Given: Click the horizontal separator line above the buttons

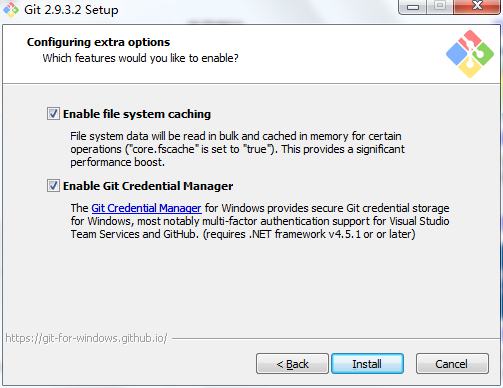Looking at the screenshot, I should 336,339.
